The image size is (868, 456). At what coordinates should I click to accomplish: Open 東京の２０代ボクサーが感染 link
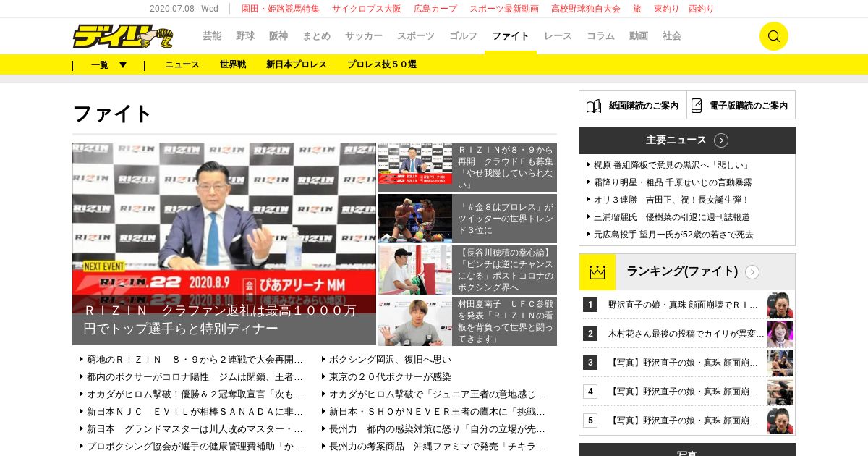pos(390,377)
